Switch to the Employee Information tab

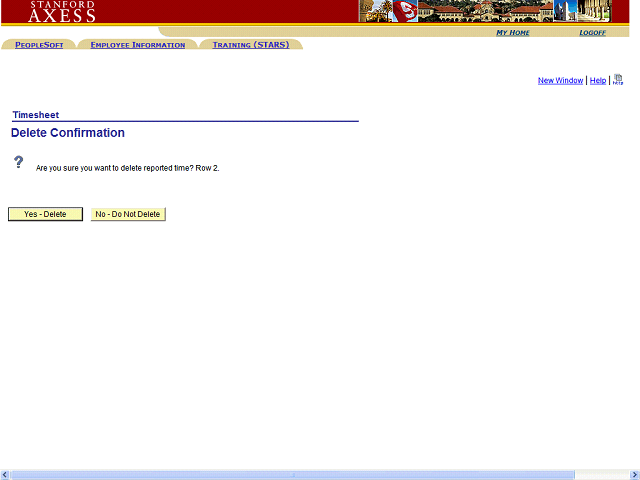click(x=137, y=45)
